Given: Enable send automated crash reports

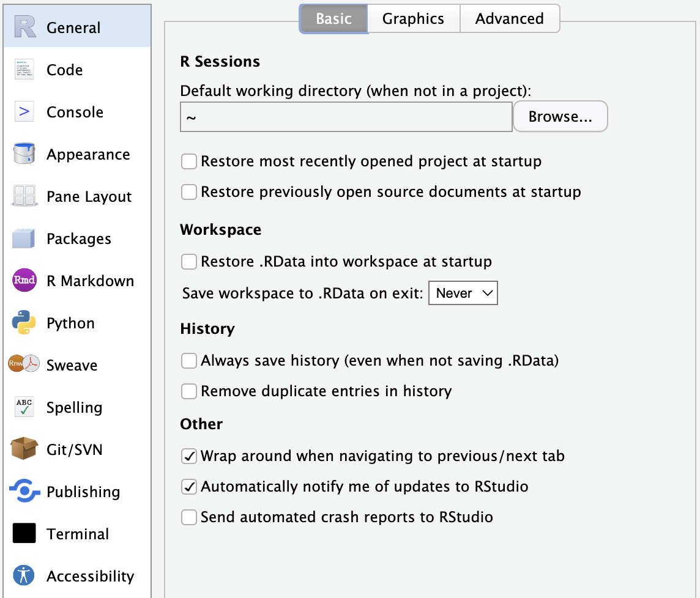Looking at the screenshot, I should click(x=189, y=517).
